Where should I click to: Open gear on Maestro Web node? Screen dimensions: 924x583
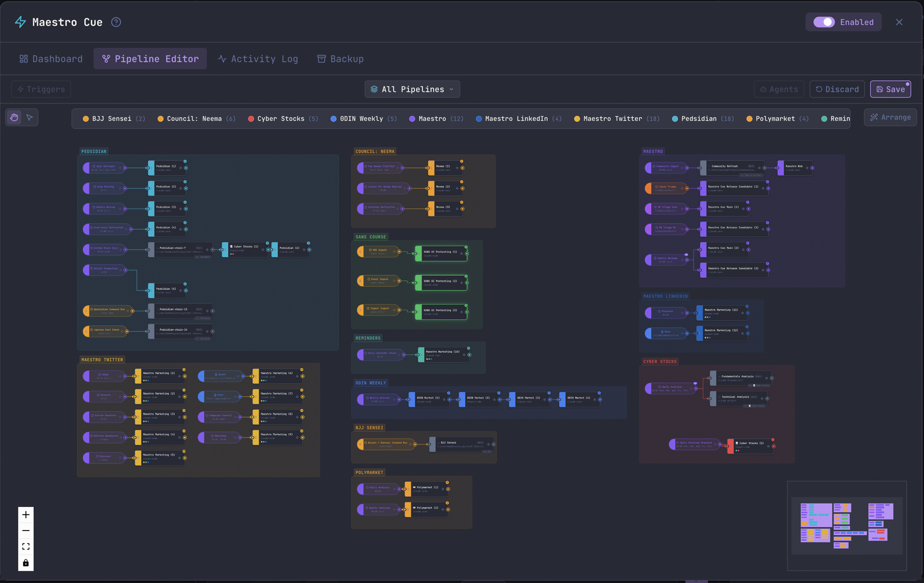point(807,168)
